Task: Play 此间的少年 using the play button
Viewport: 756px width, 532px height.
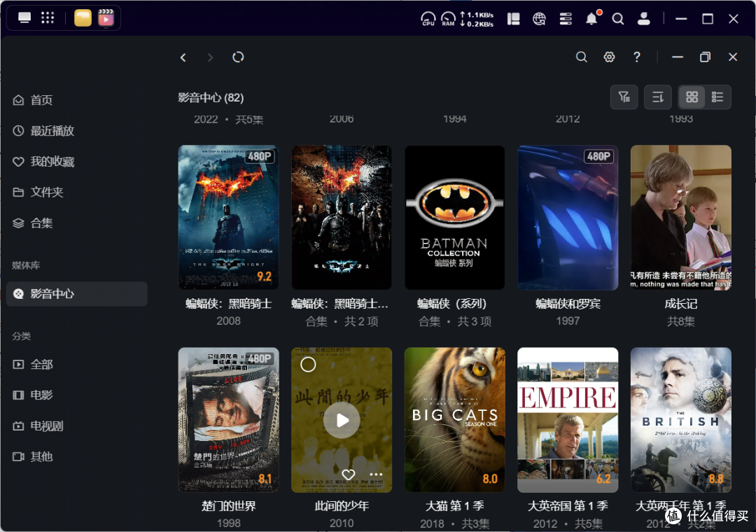Action: pos(342,421)
